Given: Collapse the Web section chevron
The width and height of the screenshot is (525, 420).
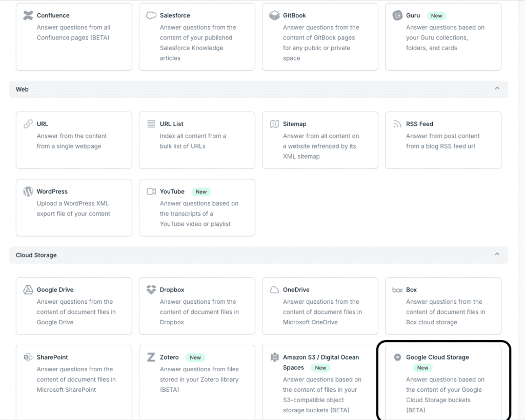Looking at the screenshot, I should point(497,89).
